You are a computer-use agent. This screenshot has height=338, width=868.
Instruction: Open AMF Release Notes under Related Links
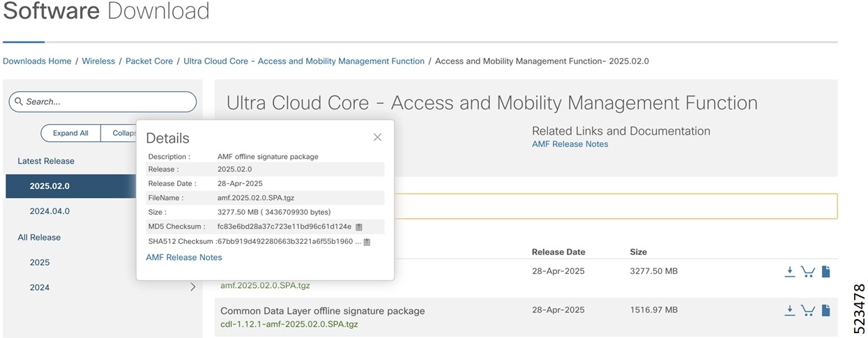570,144
